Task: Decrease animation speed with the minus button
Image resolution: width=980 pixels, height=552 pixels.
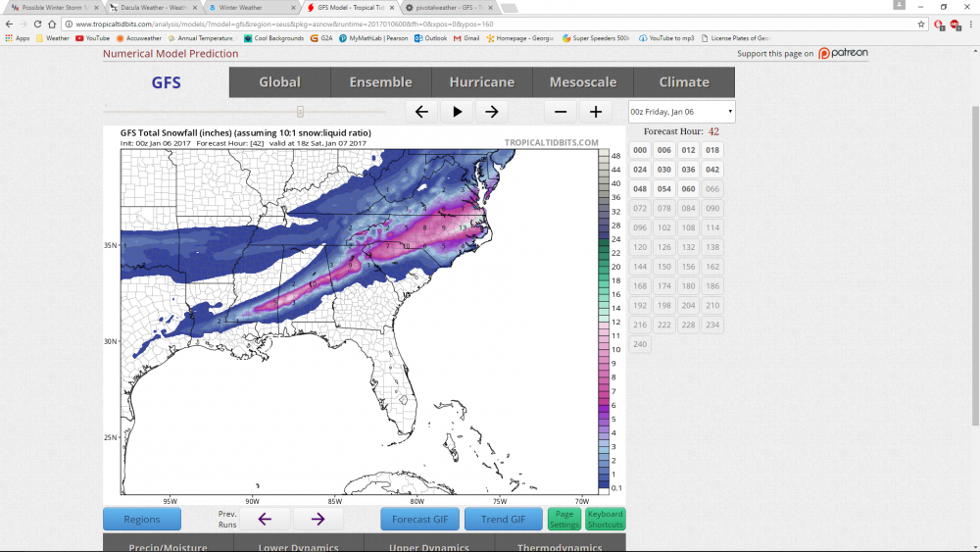Action: [561, 112]
